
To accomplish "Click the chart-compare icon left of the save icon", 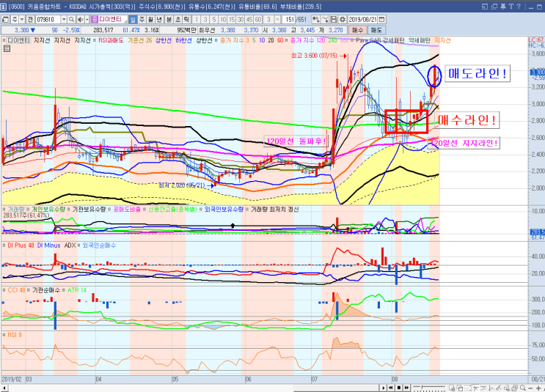I will tap(325, 20).
